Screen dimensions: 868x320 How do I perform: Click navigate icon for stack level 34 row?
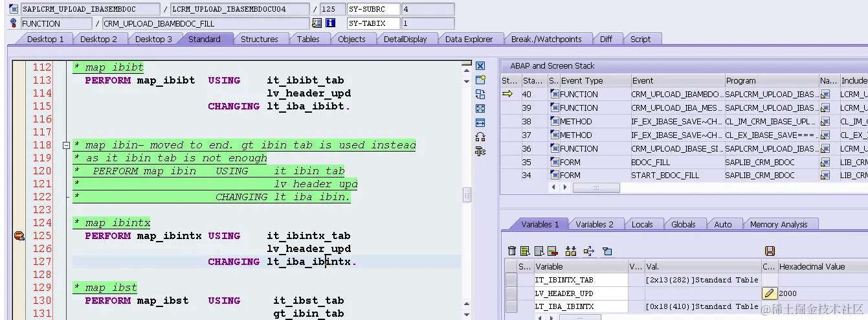click(x=825, y=176)
